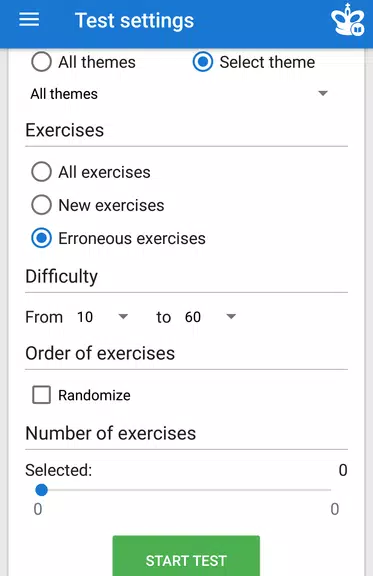Click the Difficulty section header
Viewport: 373px width, 576px height.
click(62, 276)
